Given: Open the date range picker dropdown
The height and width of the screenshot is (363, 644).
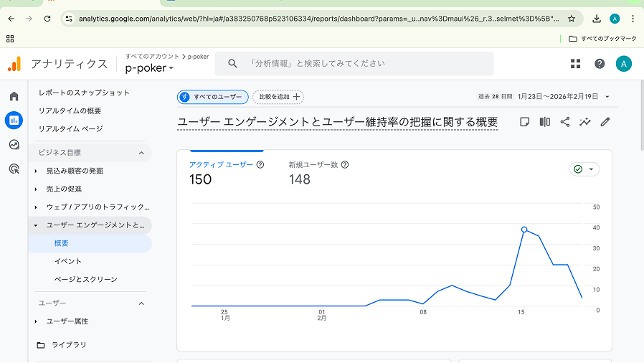Looking at the screenshot, I should coord(607,97).
